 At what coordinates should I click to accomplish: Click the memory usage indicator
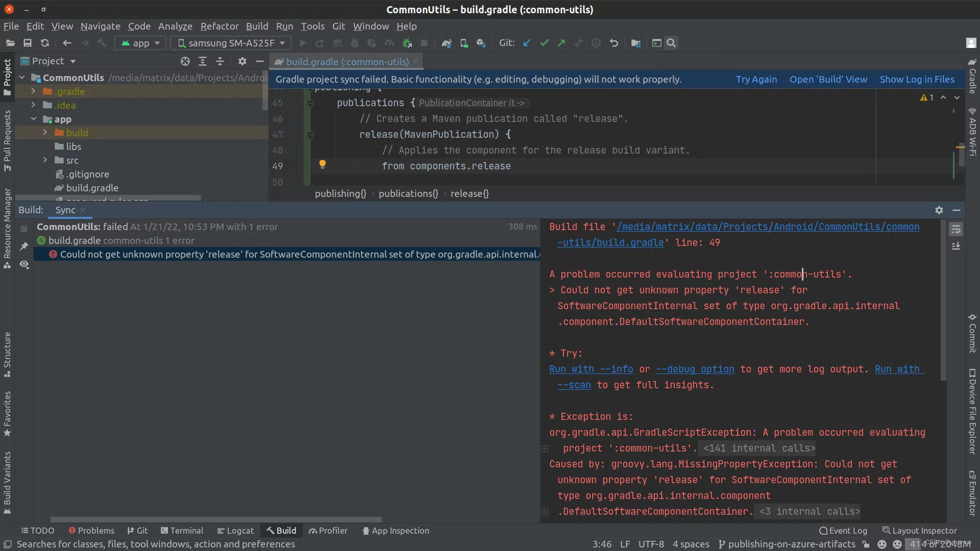pos(941,544)
